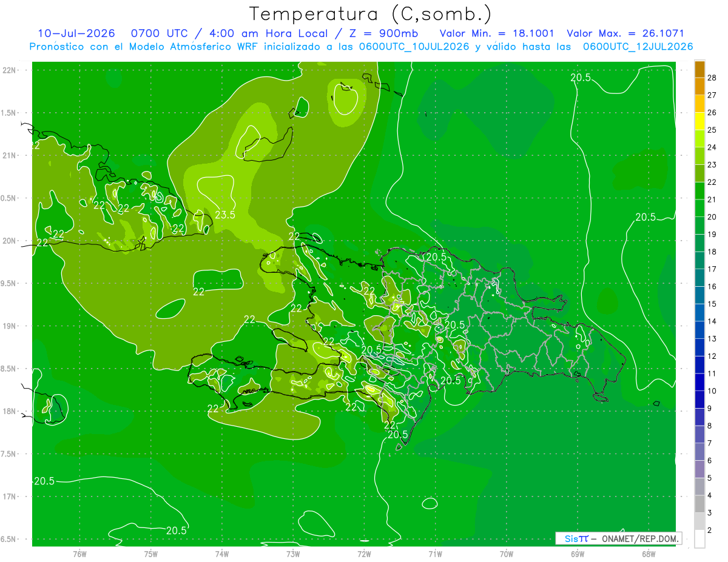Screen dimensions: 728x562
Task: Select the legend scale value '26'
Action: (712, 112)
